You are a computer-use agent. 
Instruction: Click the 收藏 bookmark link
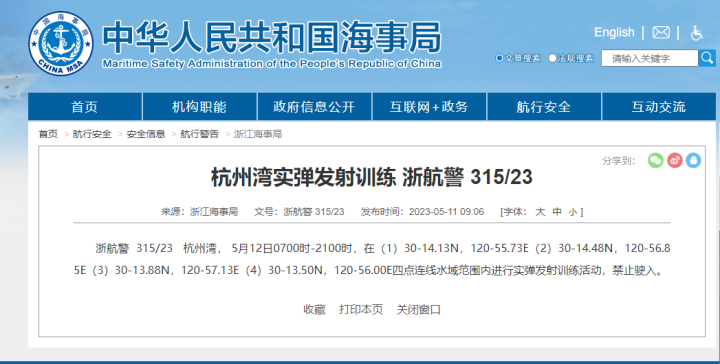(x=314, y=309)
